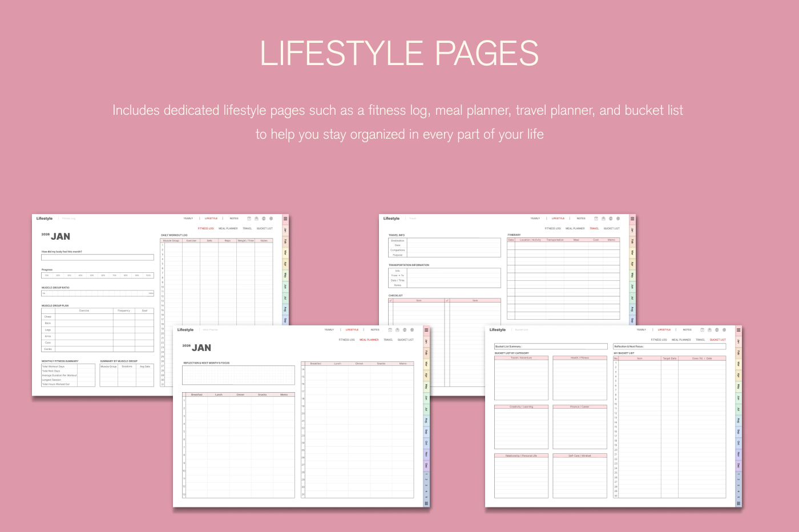Click the second header icon on the Bucket List page
This screenshot has width=799, height=532.
click(709, 330)
